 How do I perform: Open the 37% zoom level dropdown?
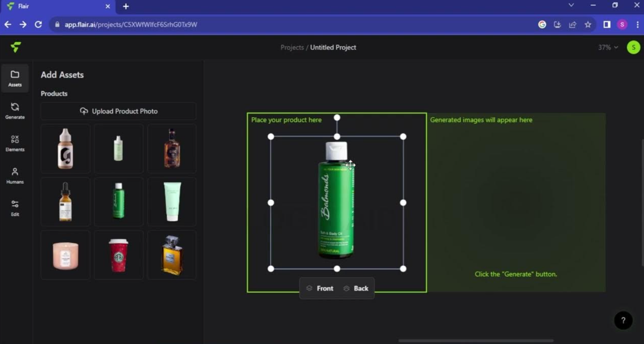tap(607, 47)
